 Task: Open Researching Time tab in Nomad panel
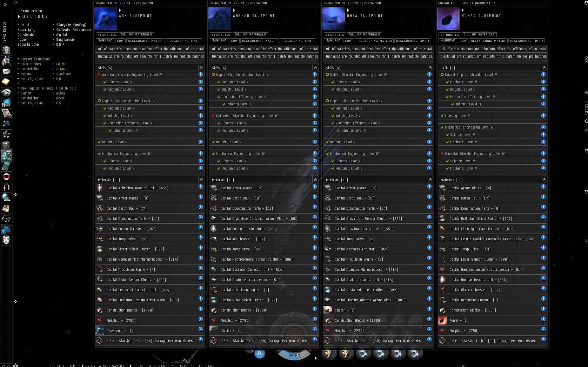click(526, 41)
